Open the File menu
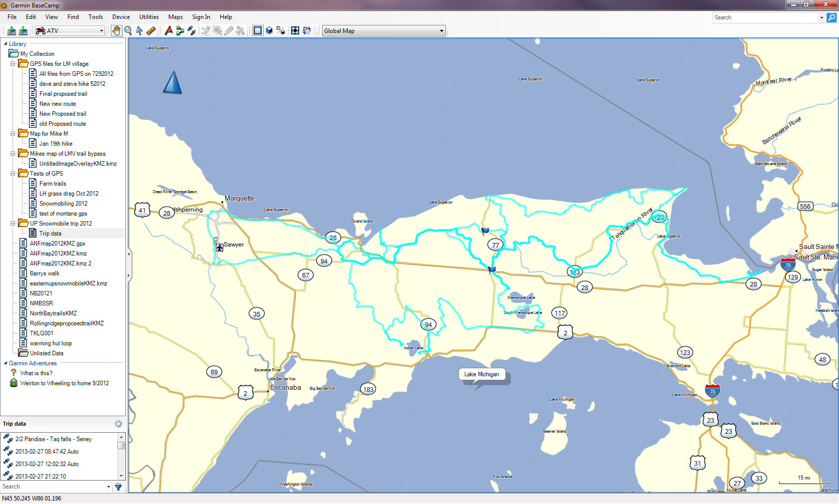 tap(12, 17)
